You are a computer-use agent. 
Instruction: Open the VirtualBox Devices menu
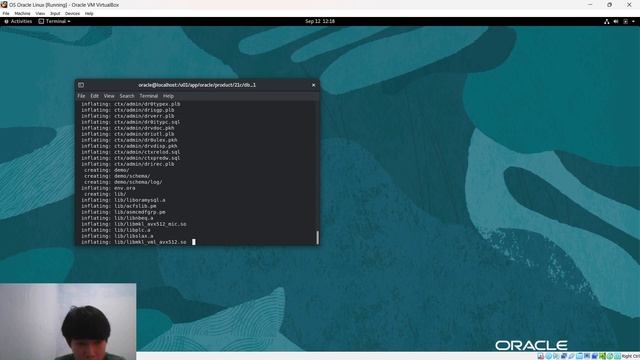pyautogui.click(x=72, y=13)
